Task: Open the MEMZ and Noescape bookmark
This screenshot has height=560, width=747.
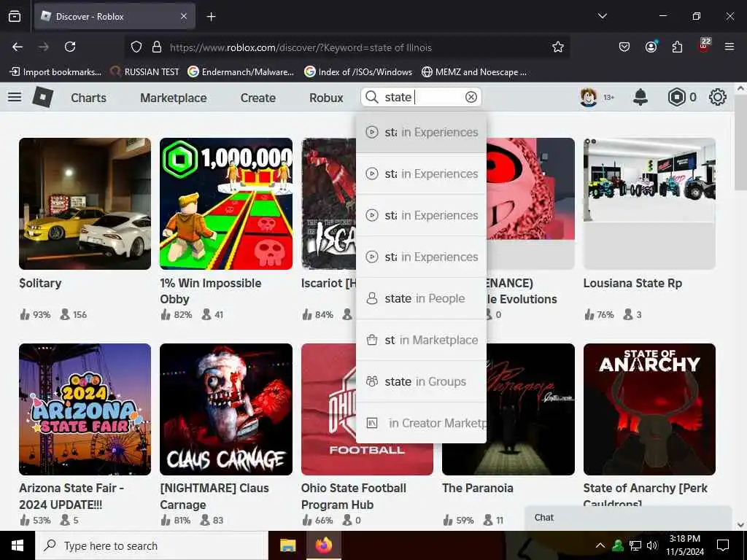Action: pos(474,72)
